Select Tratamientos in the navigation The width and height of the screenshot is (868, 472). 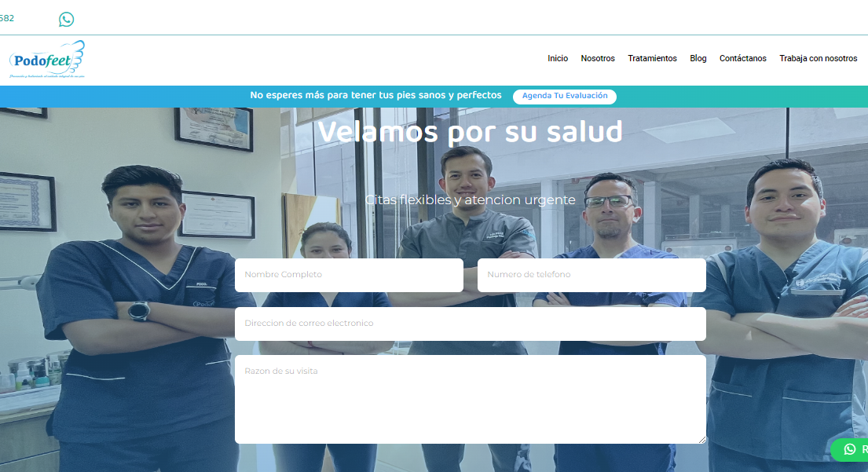pyautogui.click(x=652, y=59)
